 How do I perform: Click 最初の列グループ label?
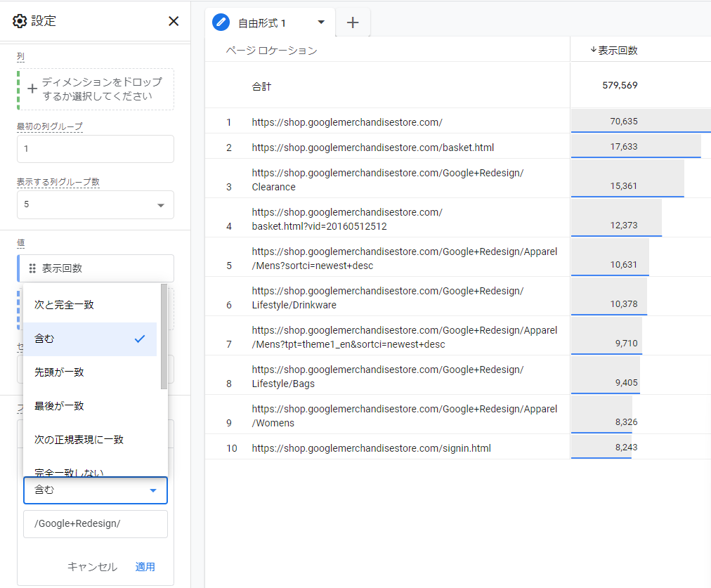pyautogui.click(x=50, y=126)
